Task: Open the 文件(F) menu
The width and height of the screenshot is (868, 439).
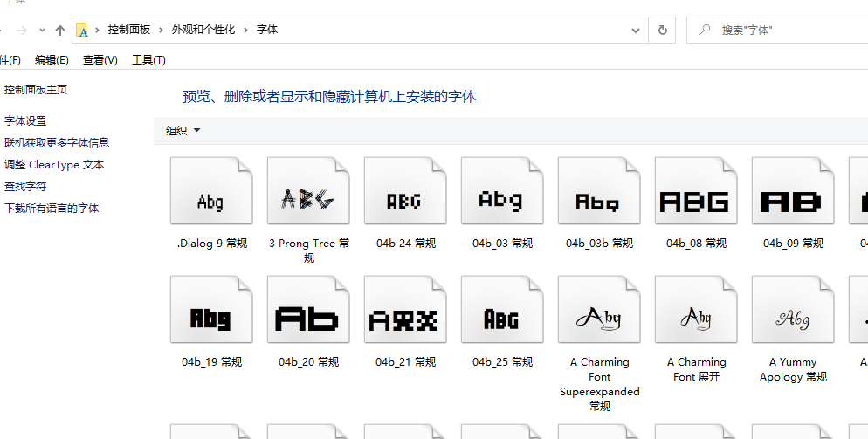Action: (x=10, y=60)
